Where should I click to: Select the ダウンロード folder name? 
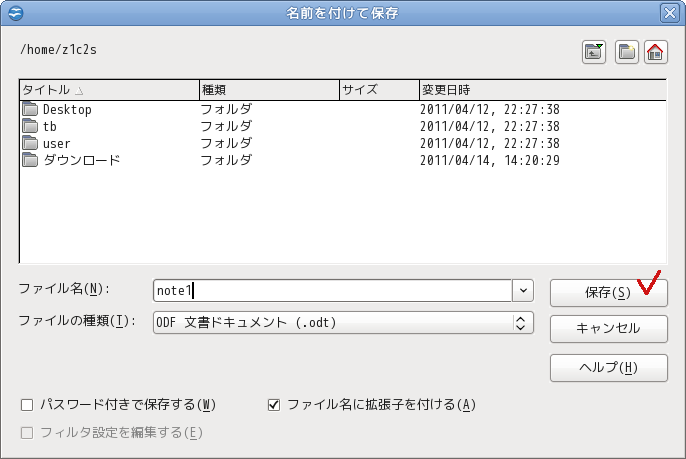coord(81,160)
